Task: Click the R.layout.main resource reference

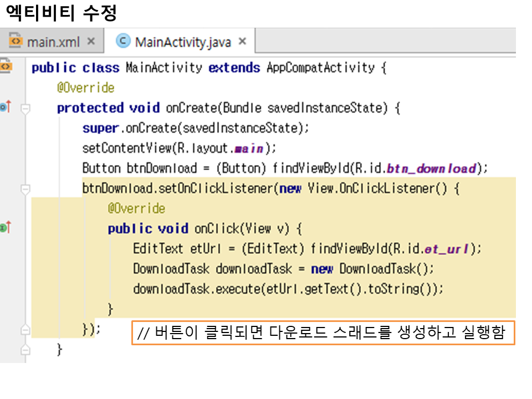Action: tap(248, 149)
